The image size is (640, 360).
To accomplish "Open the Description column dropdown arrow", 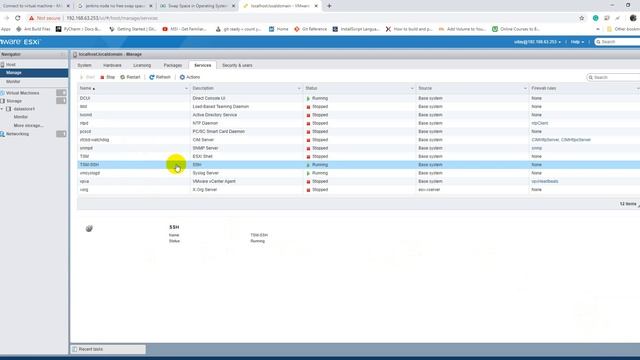I will (x=299, y=89).
